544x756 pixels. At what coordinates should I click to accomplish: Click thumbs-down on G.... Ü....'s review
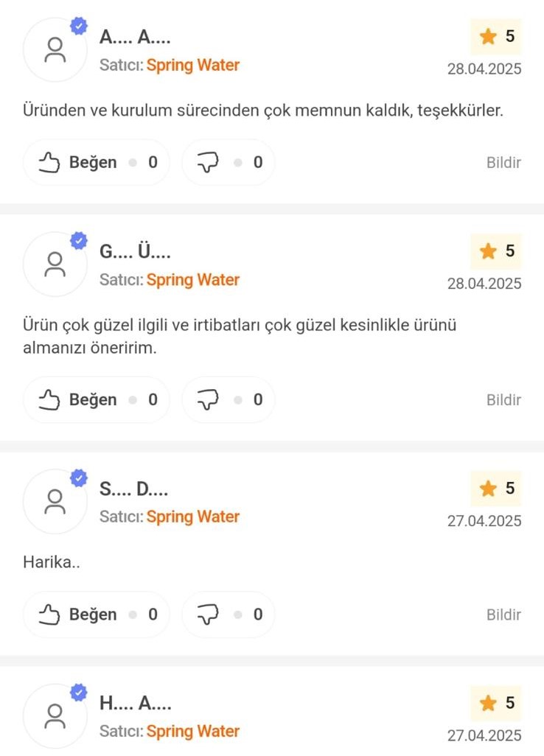click(x=229, y=399)
